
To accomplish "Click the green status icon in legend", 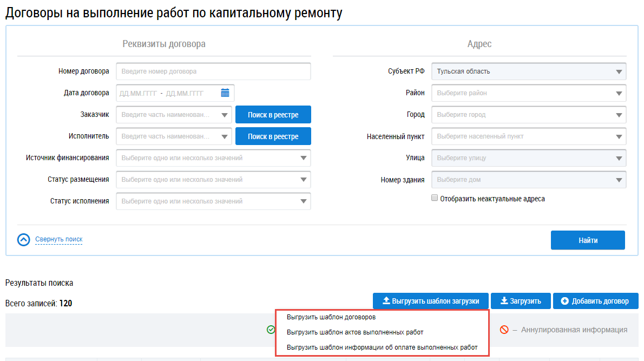I will coord(270,330).
